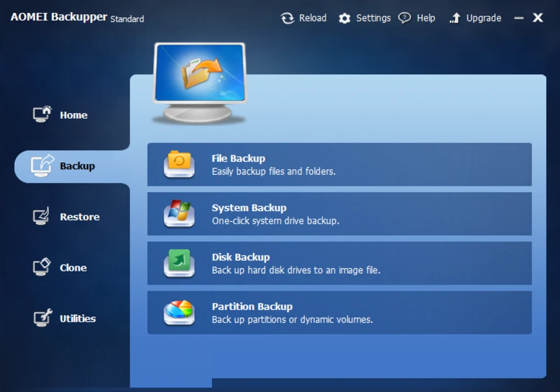The width and height of the screenshot is (560, 392).
Task: Select the Backup tab label
Action: pos(77,166)
